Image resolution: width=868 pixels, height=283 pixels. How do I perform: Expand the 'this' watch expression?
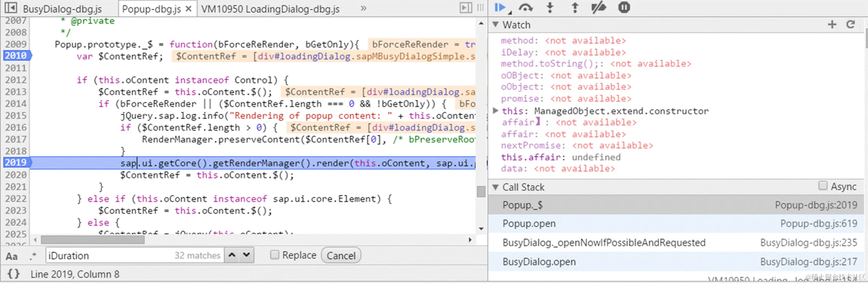[x=495, y=110]
